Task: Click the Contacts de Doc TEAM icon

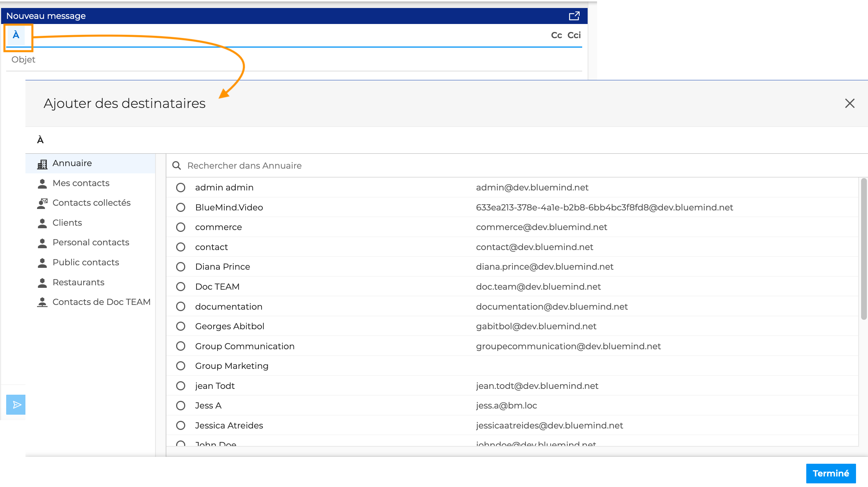Action: click(x=42, y=302)
